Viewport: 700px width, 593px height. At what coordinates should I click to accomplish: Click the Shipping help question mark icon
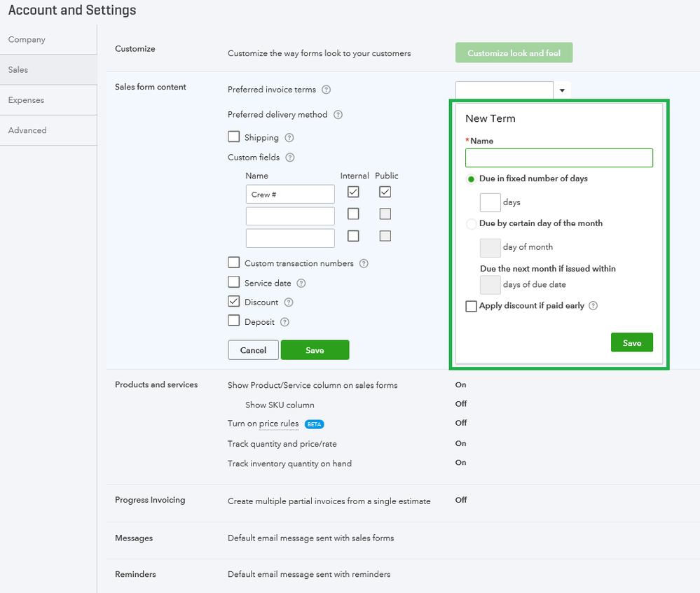click(x=289, y=138)
